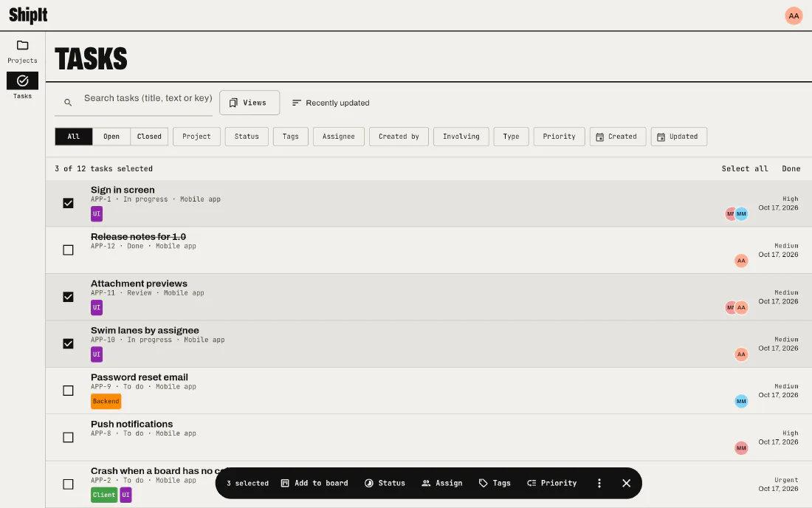Uncheck the Attachment previews task
This screenshot has width=812, height=508.
[68, 297]
